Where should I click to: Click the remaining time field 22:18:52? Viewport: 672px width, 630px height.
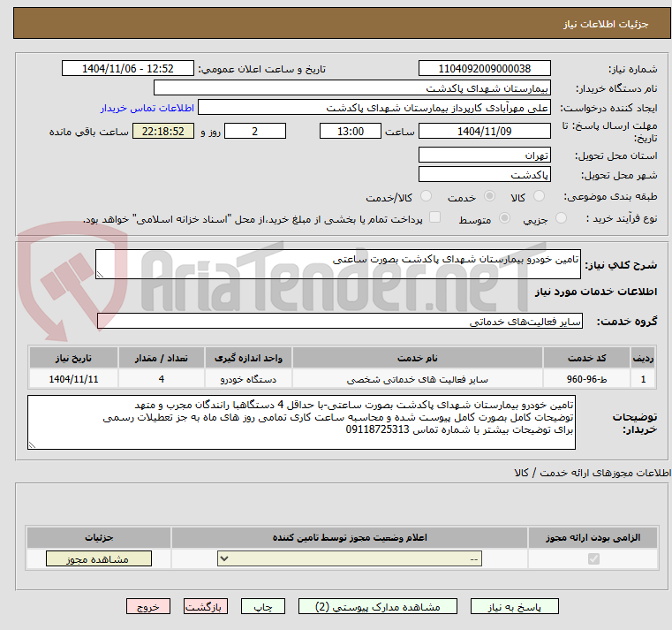tap(163, 132)
